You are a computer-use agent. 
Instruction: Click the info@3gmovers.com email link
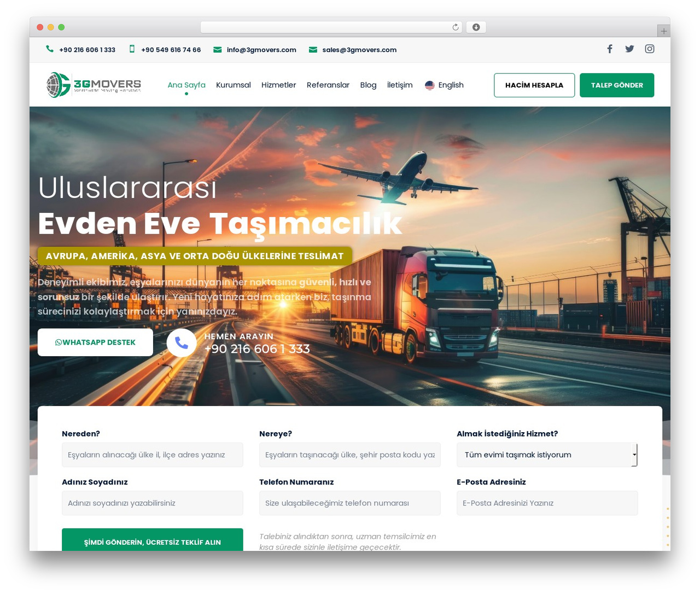click(x=261, y=50)
